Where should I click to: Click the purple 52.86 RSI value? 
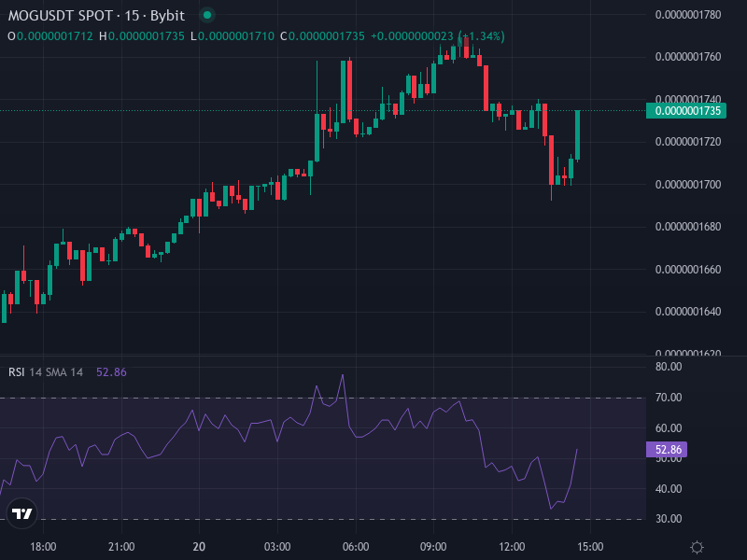(x=110, y=372)
